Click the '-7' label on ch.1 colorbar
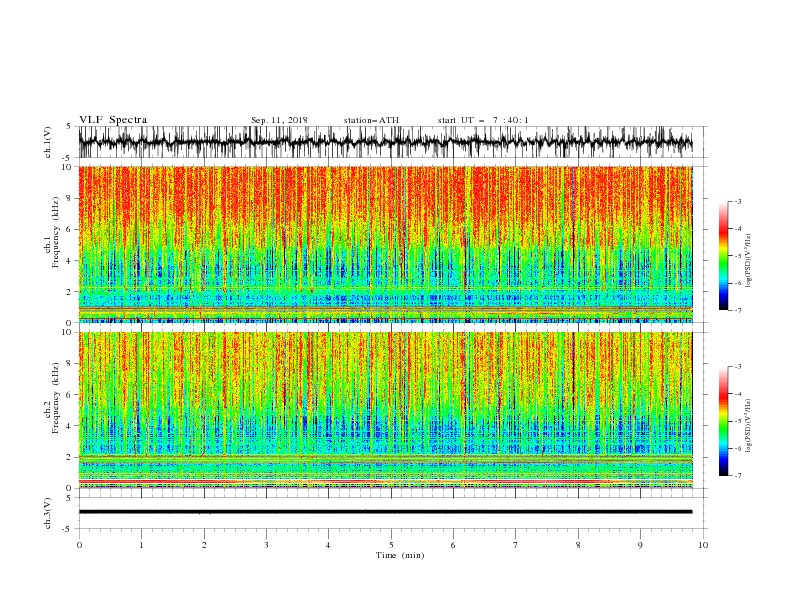Viewport: 792px width, 612px height. 738,310
